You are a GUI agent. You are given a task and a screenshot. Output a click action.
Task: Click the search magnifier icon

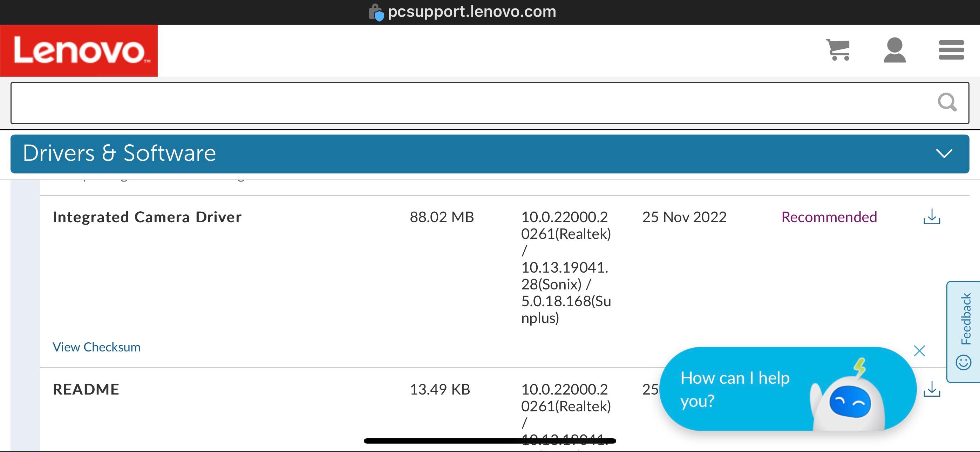(x=946, y=102)
